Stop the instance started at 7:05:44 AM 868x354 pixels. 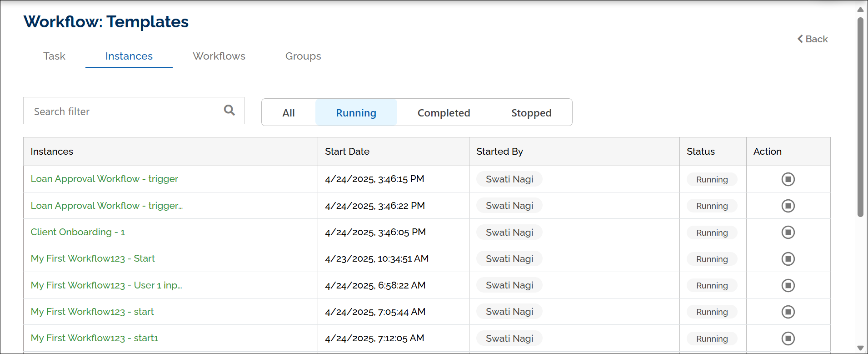(x=788, y=312)
